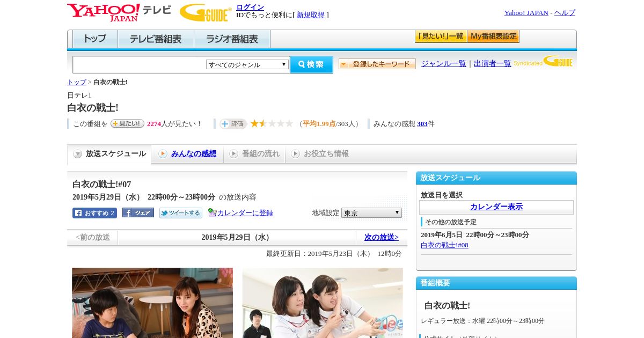Screen dimensions: 644x338
Task: Click the カレンダーに登録 link
Action: pyautogui.click(x=245, y=213)
